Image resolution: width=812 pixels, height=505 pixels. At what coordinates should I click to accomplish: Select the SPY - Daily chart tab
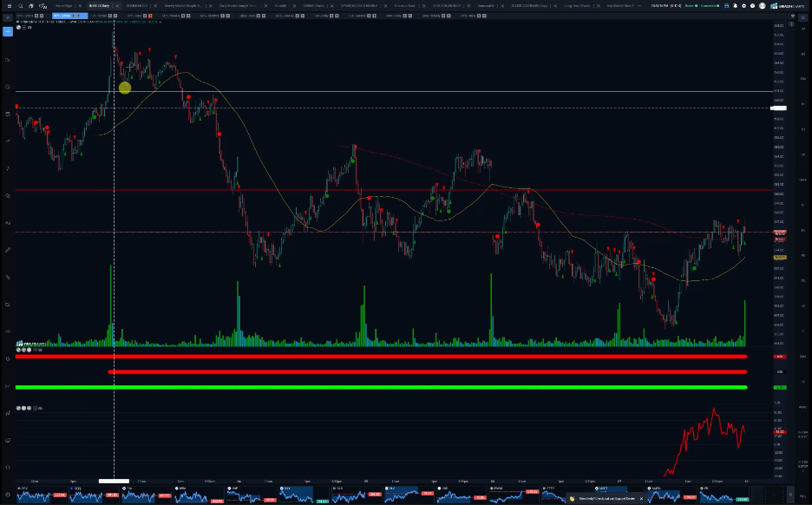click(x=134, y=16)
